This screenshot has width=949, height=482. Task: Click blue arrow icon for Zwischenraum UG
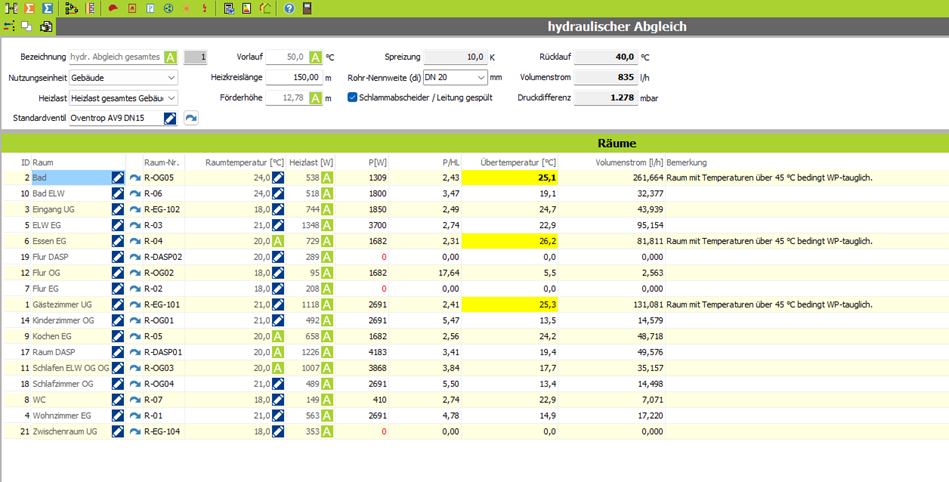[135, 432]
